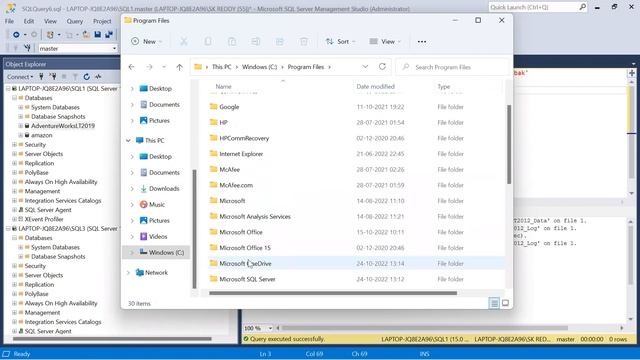Open the recent locations chevron
Viewport: 640px width, 360px height.
coord(164,67)
